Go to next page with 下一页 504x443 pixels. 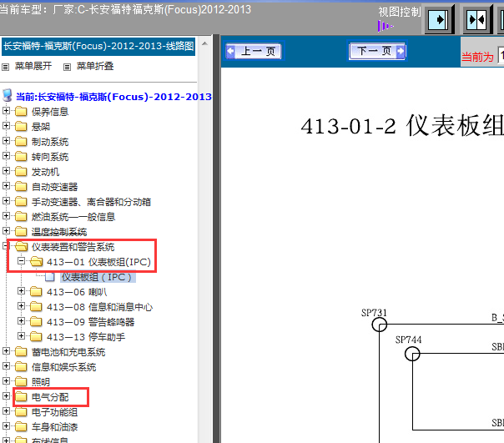click(377, 51)
